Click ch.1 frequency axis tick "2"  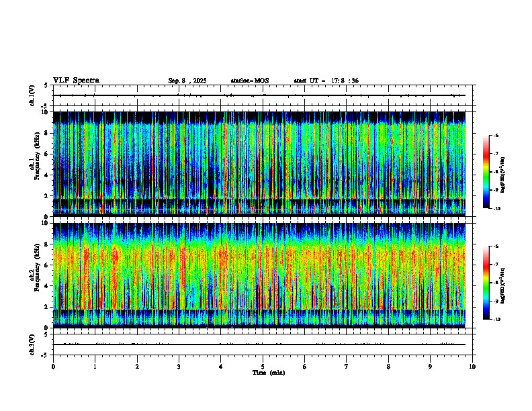46,196
